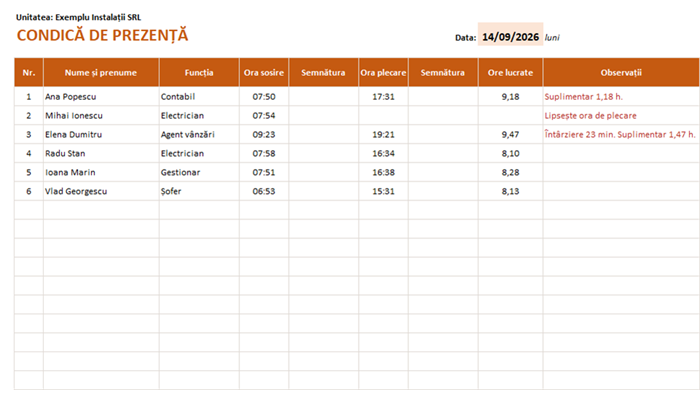Screen dimensions: 700x400
Task: Select the Unitatea: Exemplu Instalații SRL text
Action: pyautogui.click(x=79, y=17)
